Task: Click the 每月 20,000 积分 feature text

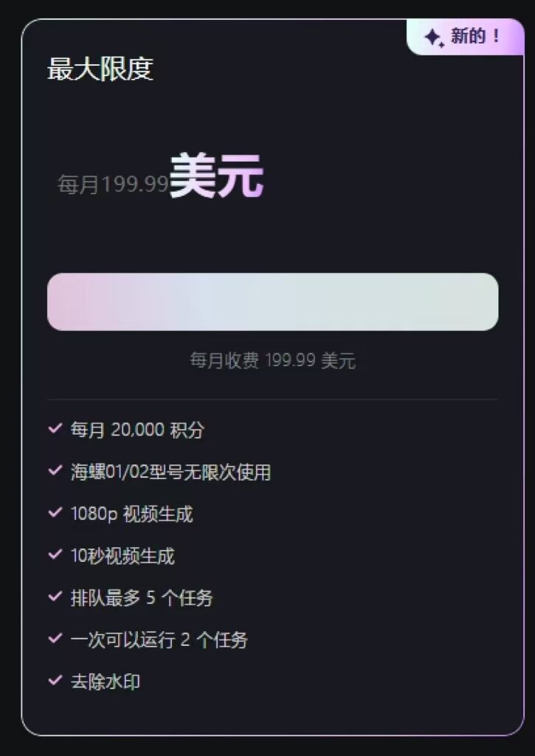Action: pos(137,430)
